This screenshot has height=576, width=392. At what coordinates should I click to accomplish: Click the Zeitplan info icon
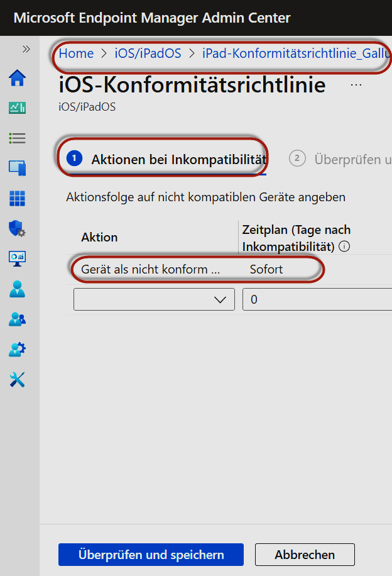pos(344,246)
